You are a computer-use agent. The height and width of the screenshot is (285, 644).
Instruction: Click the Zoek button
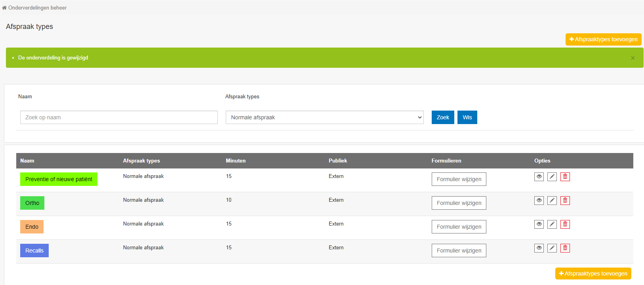pyautogui.click(x=442, y=117)
